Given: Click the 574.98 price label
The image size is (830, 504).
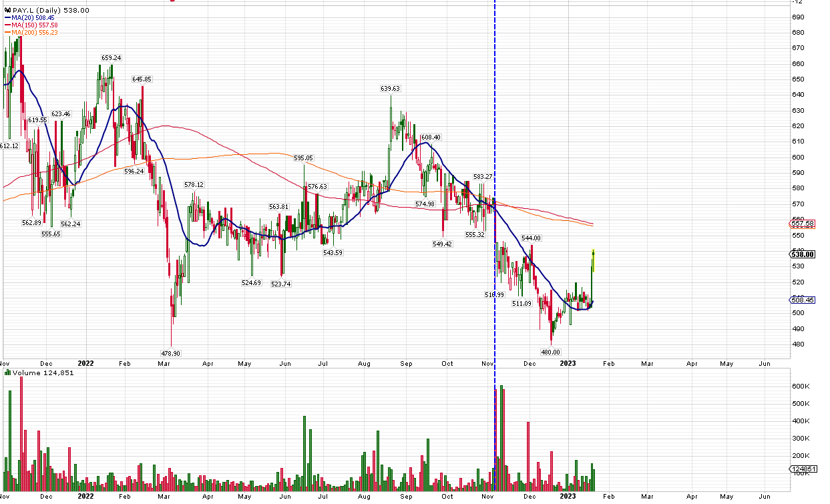Looking at the screenshot, I should tap(425, 204).
